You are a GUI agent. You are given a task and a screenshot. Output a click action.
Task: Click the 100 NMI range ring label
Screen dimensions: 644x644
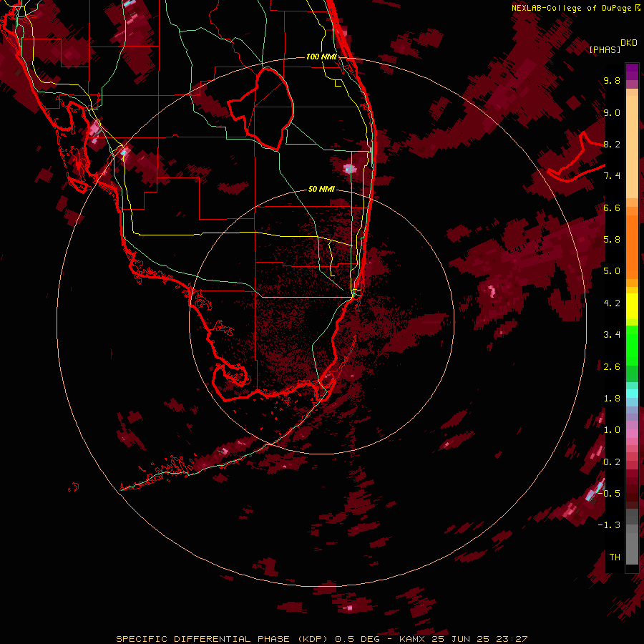click(x=321, y=57)
